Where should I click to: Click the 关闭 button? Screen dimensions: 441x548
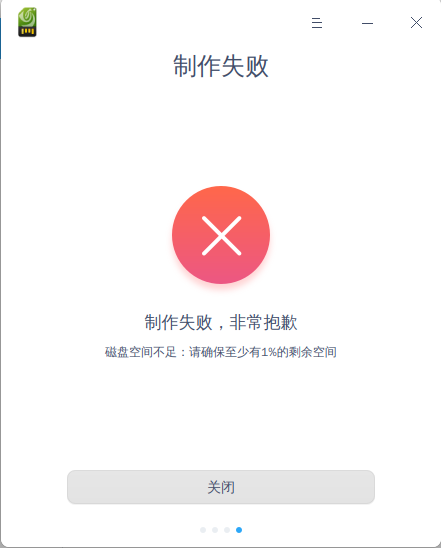[x=221, y=487]
